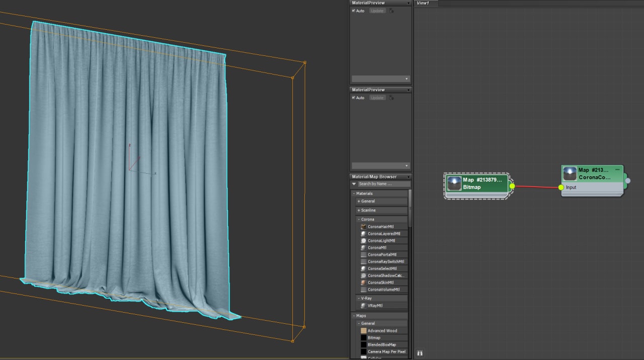Select the CoronaRaySwitchMtl icon
Image resolution: width=644 pixels, height=360 pixels.
tap(364, 262)
